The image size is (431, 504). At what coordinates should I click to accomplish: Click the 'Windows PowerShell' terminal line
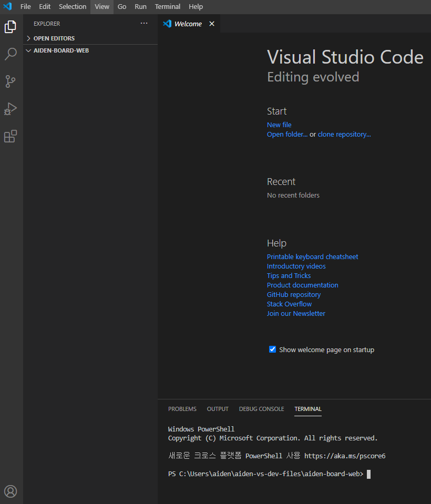click(x=201, y=429)
